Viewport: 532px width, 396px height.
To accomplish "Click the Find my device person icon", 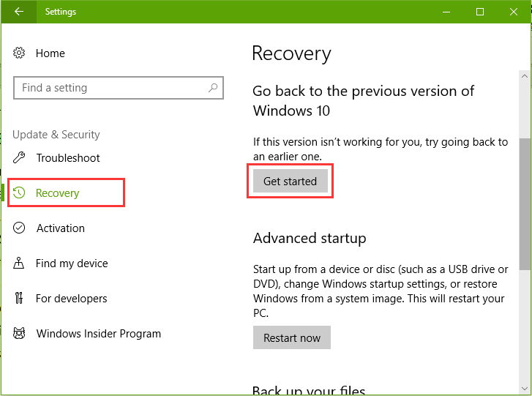I will [19, 263].
